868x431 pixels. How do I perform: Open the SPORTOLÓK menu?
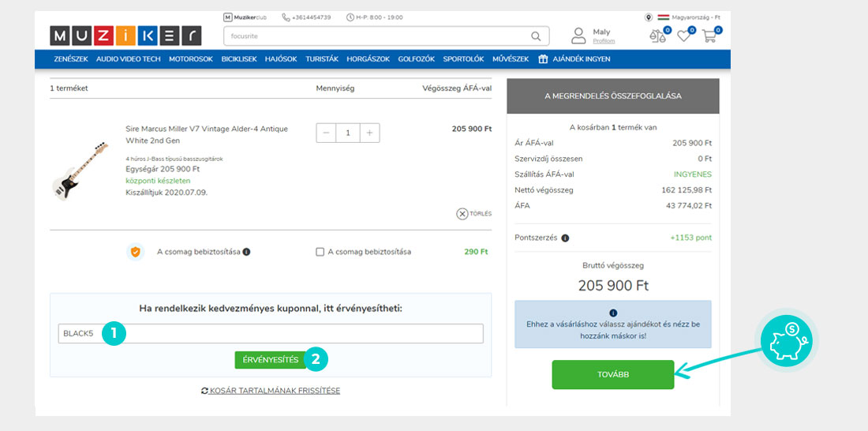[x=463, y=58]
